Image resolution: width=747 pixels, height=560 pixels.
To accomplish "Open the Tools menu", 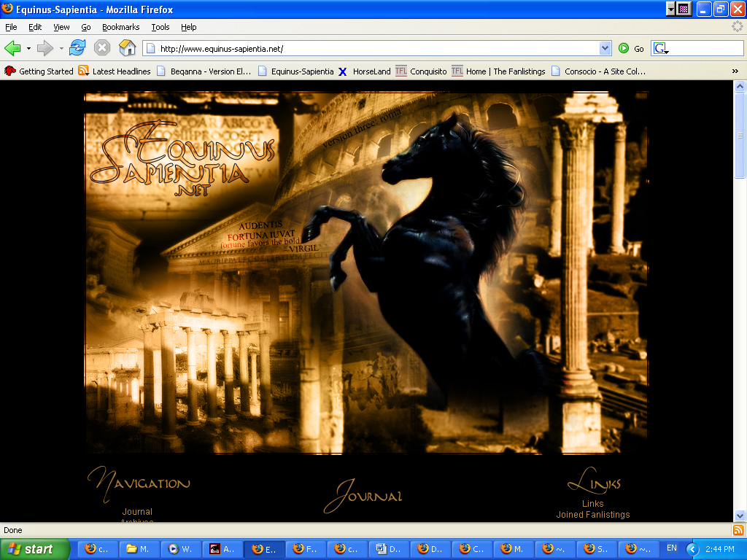I will click(160, 27).
